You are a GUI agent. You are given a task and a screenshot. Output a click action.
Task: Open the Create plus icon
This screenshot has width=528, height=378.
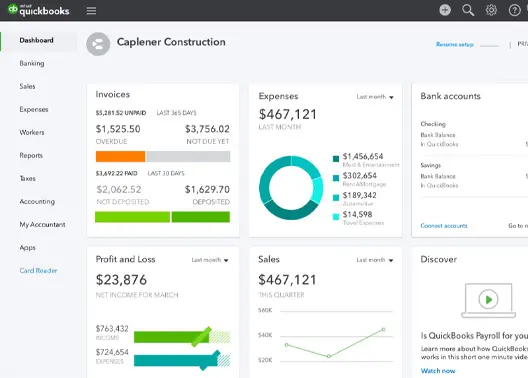point(445,10)
